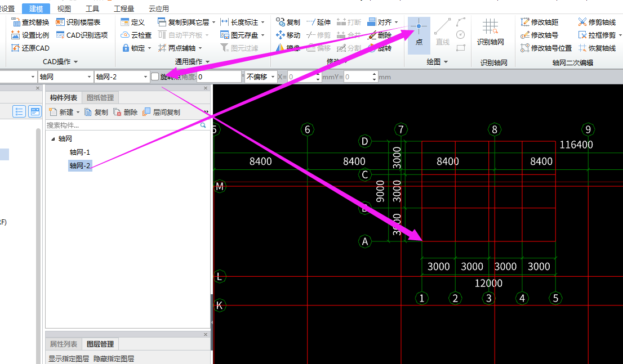The width and height of the screenshot is (623, 364).
Task: Open the 定义 definition tool
Action: click(133, 23)
